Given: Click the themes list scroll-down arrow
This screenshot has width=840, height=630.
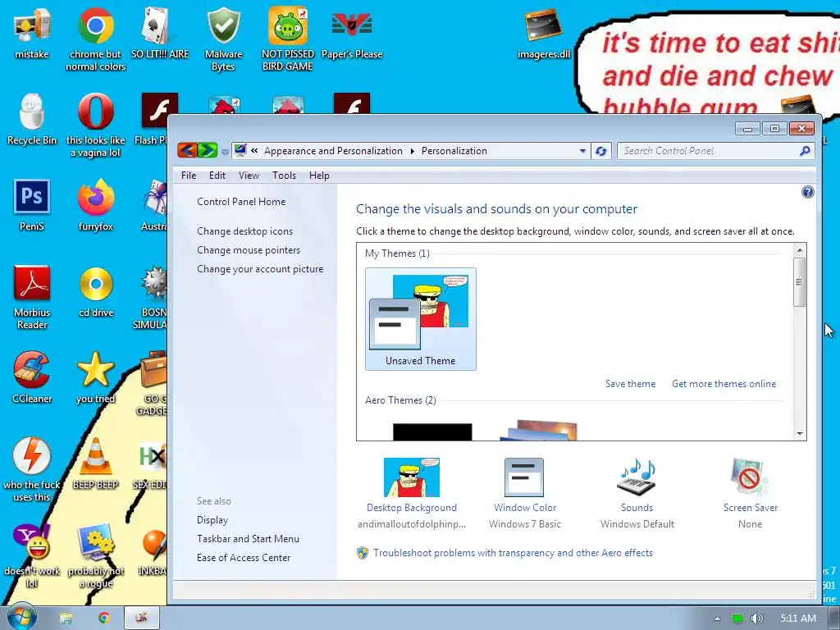Looking at the screenshot, I should click(799, 433).
